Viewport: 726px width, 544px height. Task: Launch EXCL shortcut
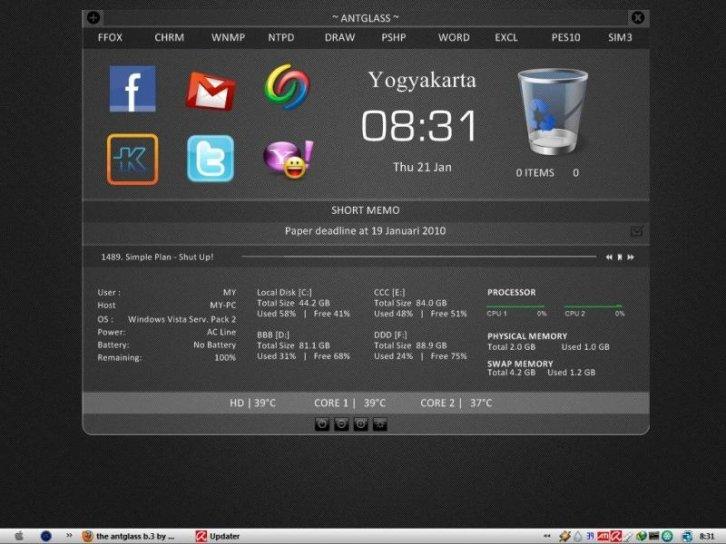506,38
